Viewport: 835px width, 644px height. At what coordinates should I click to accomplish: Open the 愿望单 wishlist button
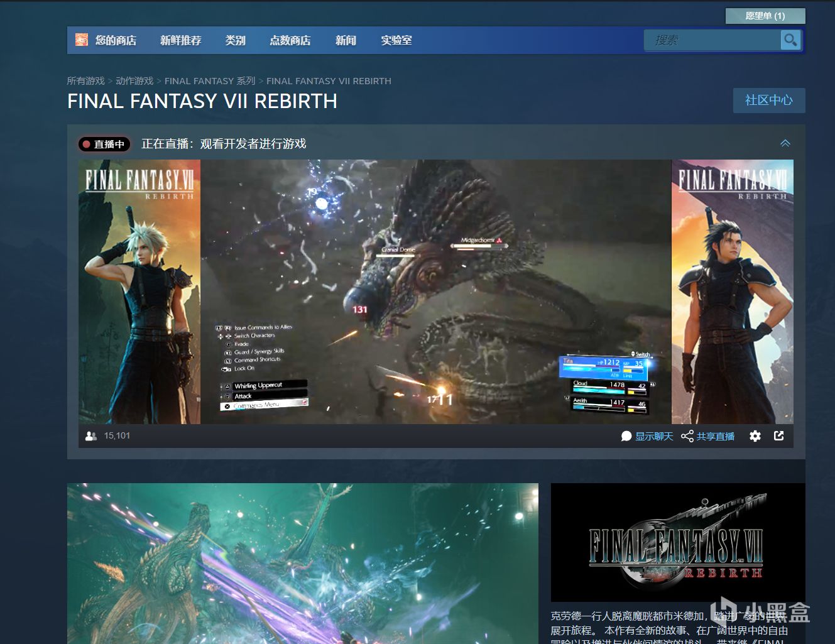click(x=765, y=16)
